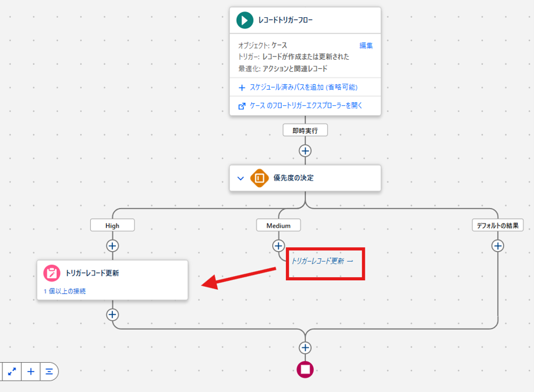Screen dimensions: 534x392
Task: Click the external-link icon beside フロートリガーエクスプローラー
Action: pos(242,106)
